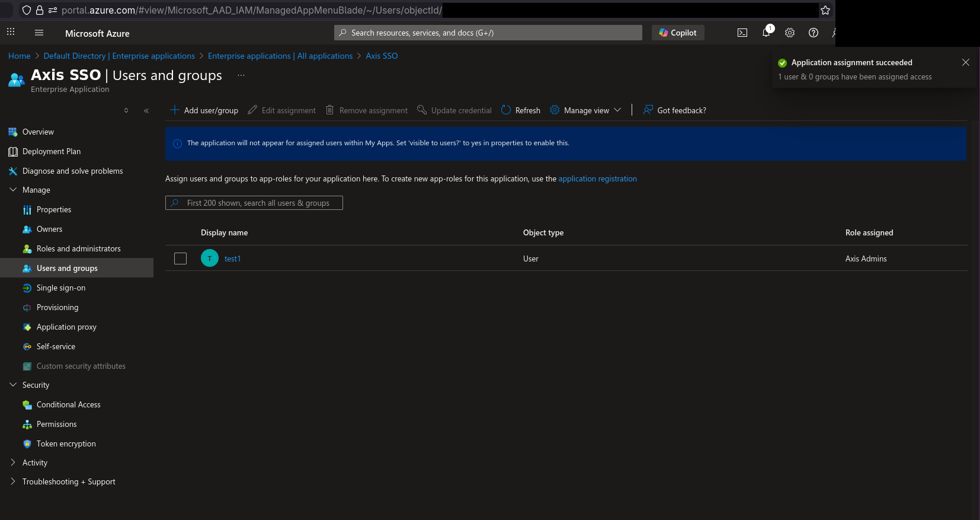Screen dimensions: 980x520
Task: Open portal settings gear icon
Action: click(x=790, y=33)
